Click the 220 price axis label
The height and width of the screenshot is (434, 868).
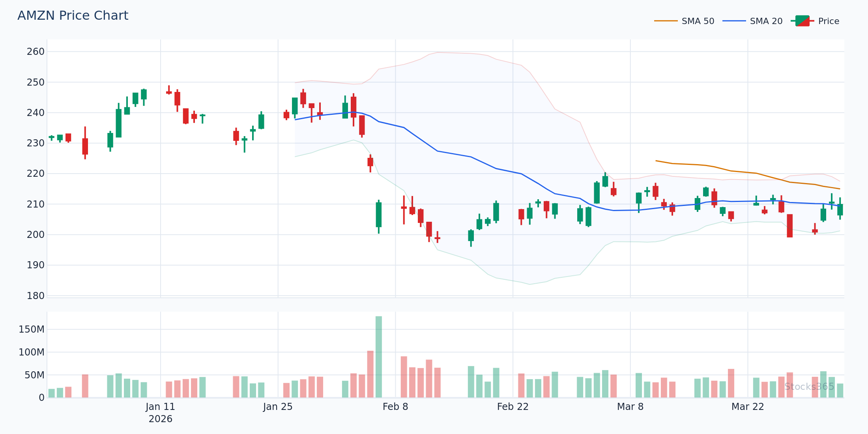[36, 174]
